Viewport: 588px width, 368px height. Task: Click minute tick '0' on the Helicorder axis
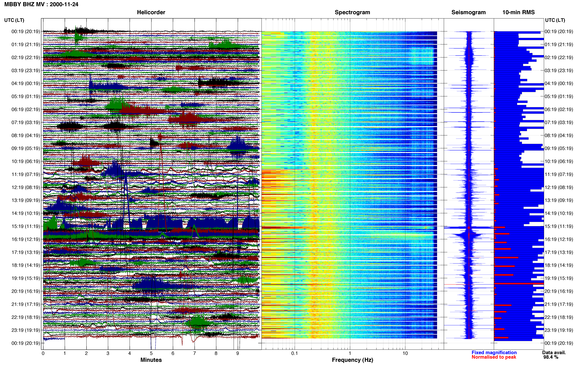pyautogui.click(x=43, y=353)
